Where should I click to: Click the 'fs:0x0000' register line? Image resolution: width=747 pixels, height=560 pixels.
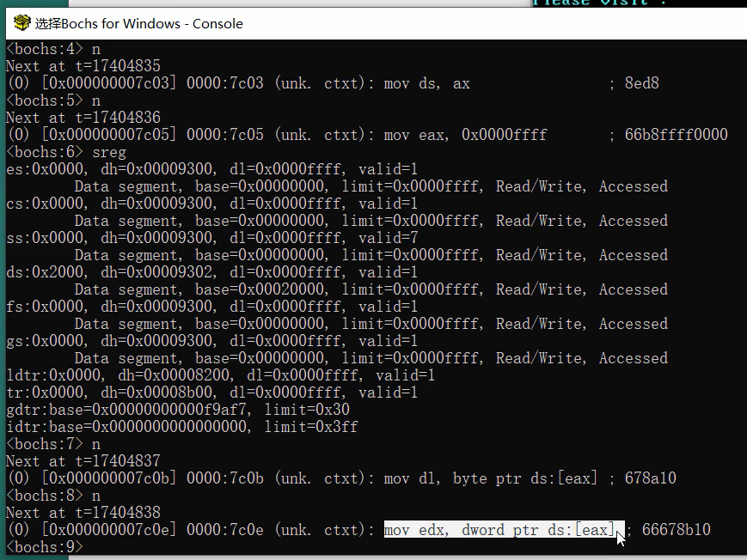pyautogui.click(x=212, y=306)
